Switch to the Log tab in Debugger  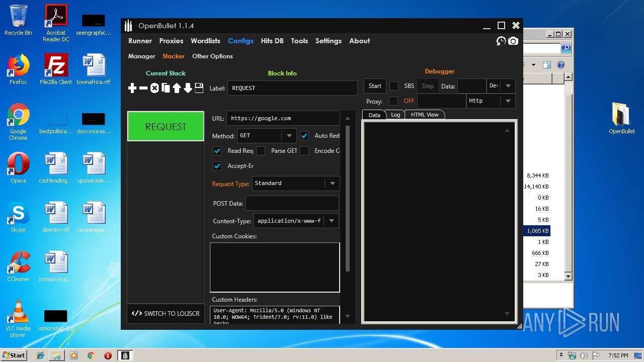tap(395, 115)
